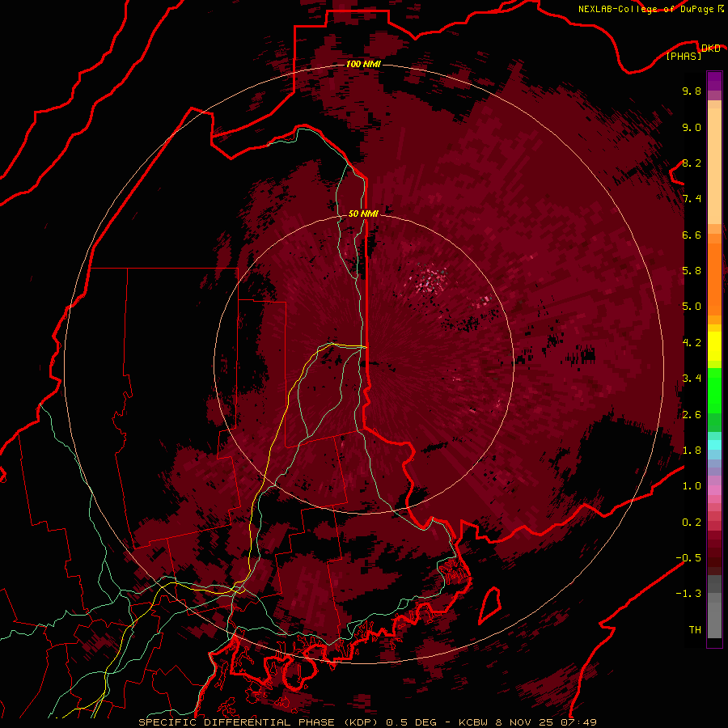Click the KCBW station identifier in the caption
The image size is (728, 728).
pos(474,722)
